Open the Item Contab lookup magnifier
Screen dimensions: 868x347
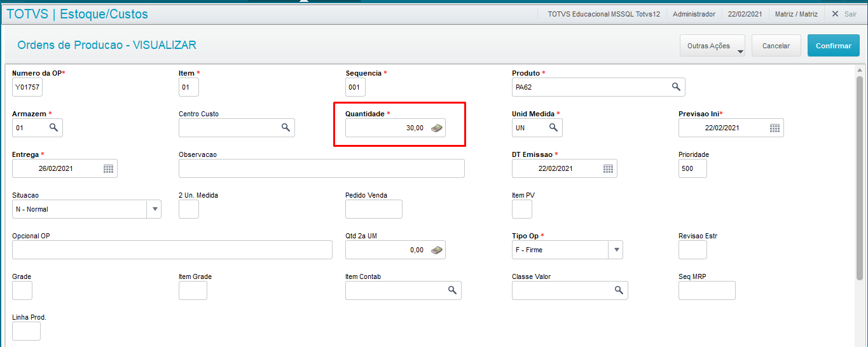click(452, 290)
